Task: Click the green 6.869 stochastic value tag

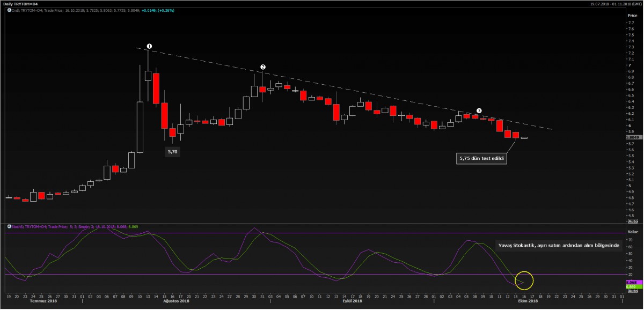Action: coord(631,286)
